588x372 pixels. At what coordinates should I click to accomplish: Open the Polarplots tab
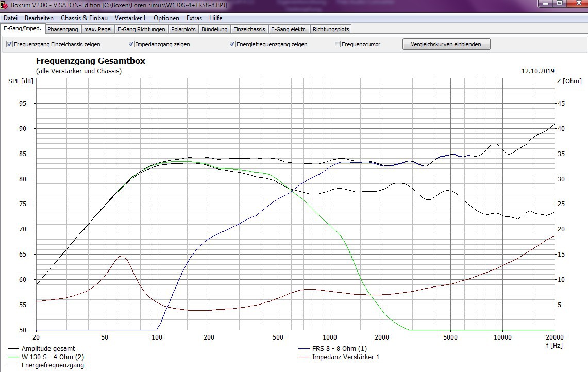(x=183, y=29)
